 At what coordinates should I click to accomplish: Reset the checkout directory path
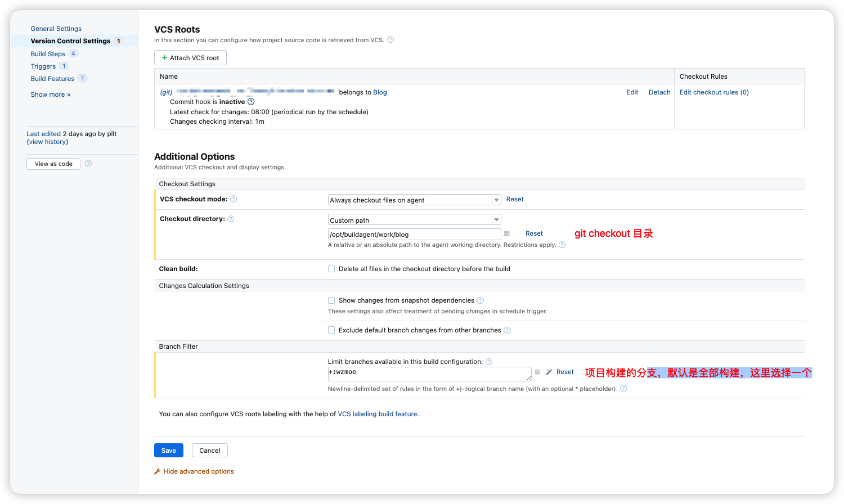coord(534,233)
